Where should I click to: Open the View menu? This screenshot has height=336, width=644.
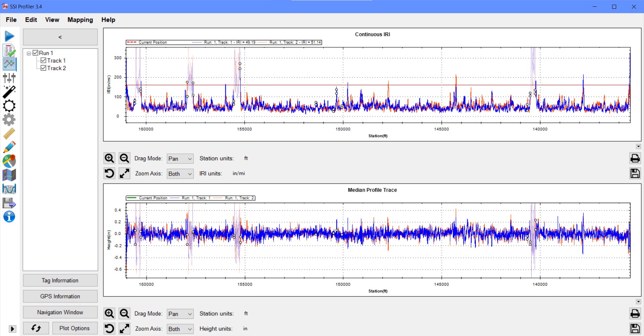point(52,20)
